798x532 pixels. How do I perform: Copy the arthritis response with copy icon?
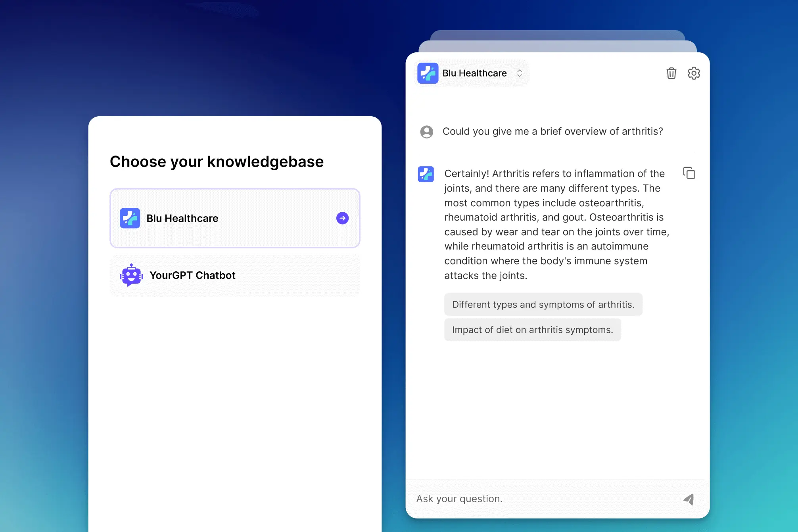coord(689,173)
